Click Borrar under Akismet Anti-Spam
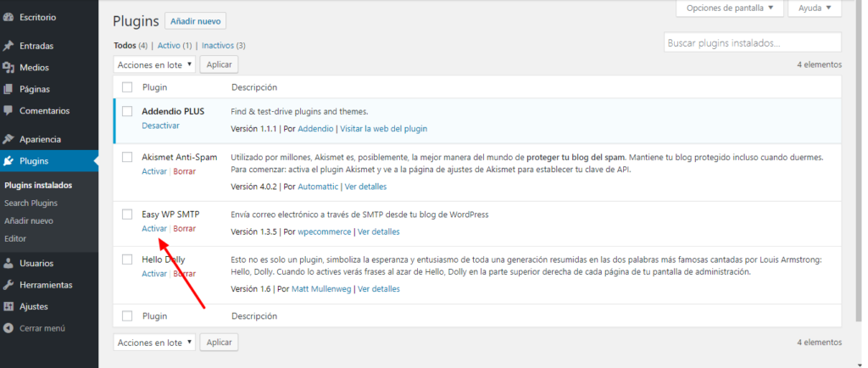Image resolution: width=868 pixels, height=368 pixels. (184, 171)
